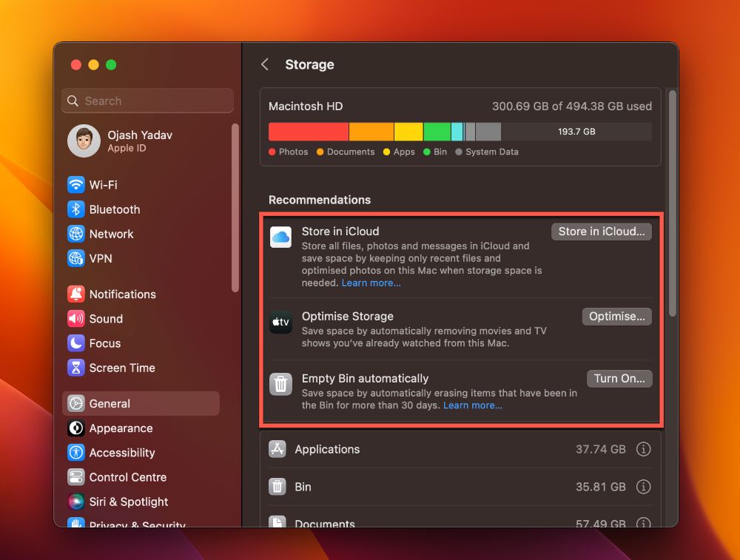Image resolution: width=740 pixels, height=560 pixels.
Task: Show info for Bin storage
Action: (643, 487)
